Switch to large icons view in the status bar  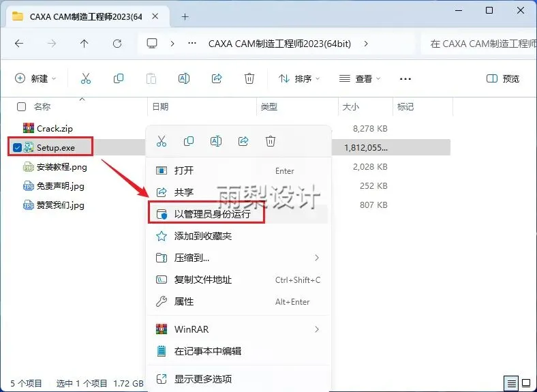click(526, 382)
